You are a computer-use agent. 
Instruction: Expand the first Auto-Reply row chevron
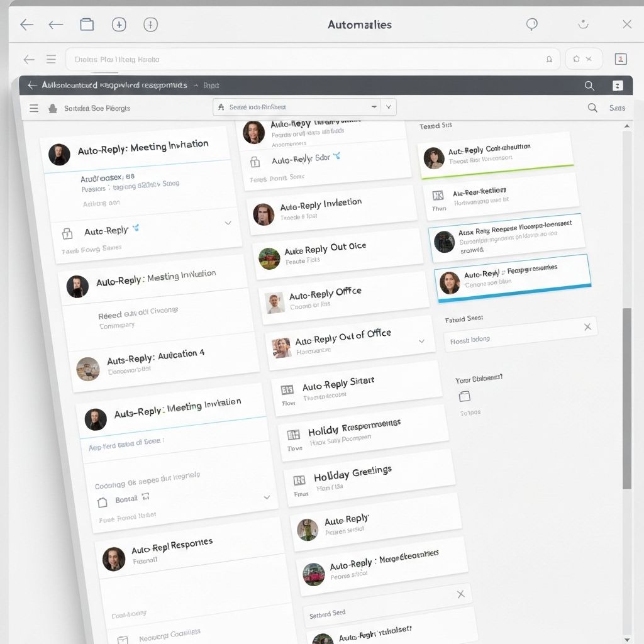pyautogui.click(x=228, y=223)
